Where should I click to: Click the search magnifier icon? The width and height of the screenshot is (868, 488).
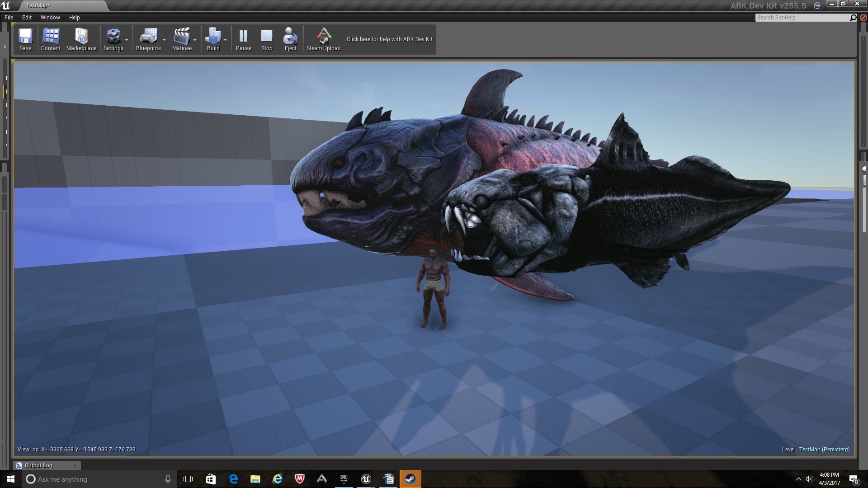853,18
